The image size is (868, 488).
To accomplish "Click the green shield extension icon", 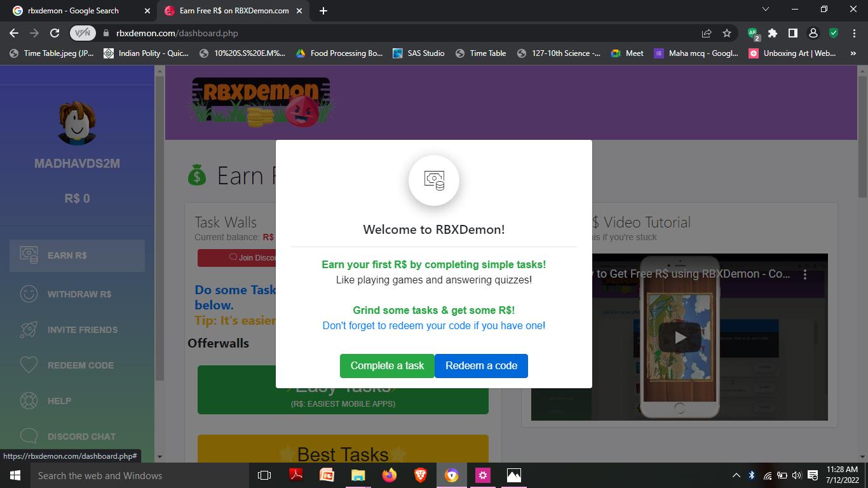I will point(834,33).
